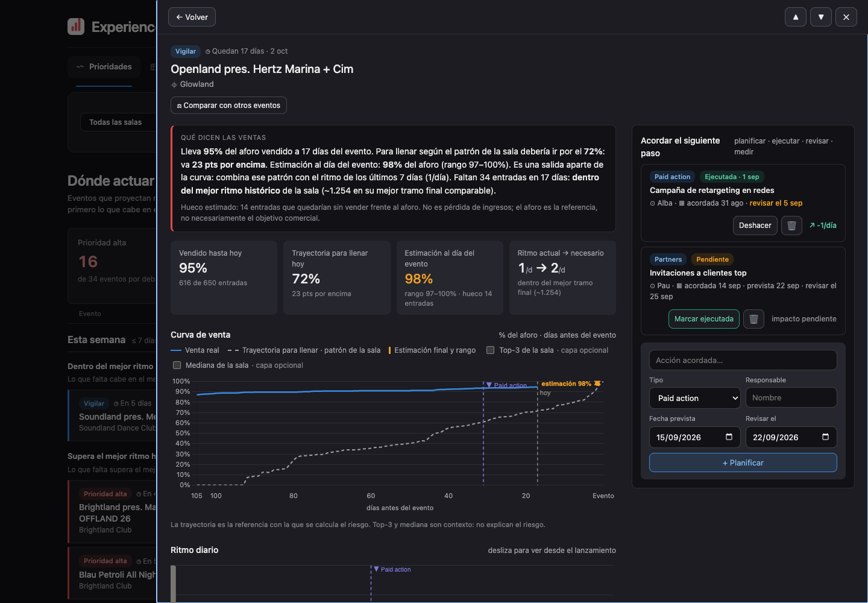Click the Estimación final y rango legend entry
Image resolution: width=868 pixels, height=603 pixels.
coord(432,350)
